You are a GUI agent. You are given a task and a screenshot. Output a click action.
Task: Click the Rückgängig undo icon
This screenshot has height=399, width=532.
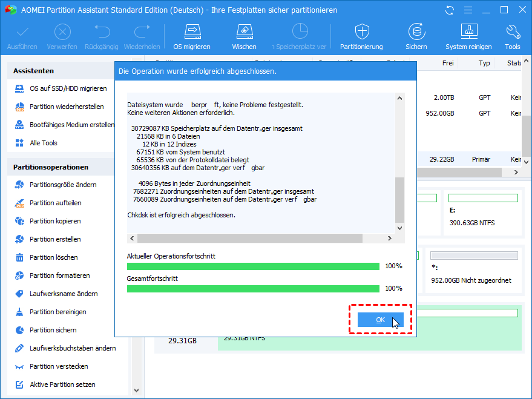click(102, 32)
